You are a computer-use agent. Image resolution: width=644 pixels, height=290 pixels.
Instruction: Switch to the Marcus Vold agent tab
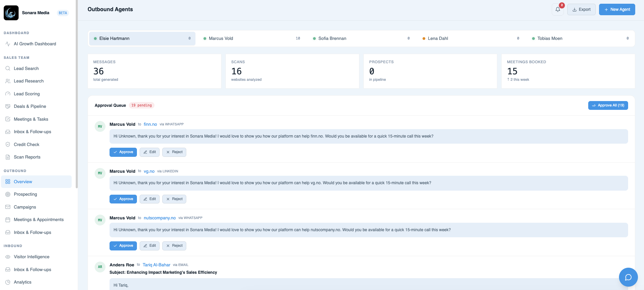[252, 39]
